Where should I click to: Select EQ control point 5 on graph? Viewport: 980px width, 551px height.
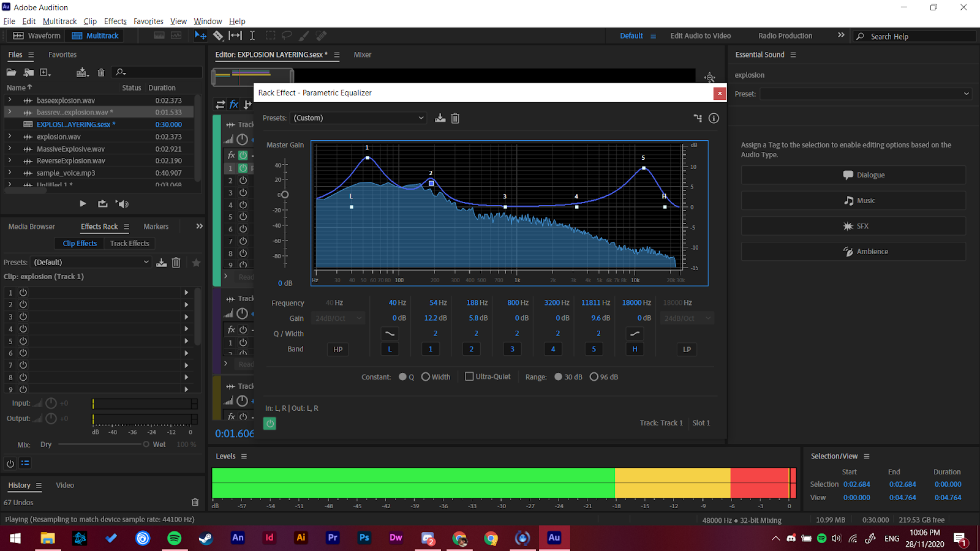tap(644, 168)
